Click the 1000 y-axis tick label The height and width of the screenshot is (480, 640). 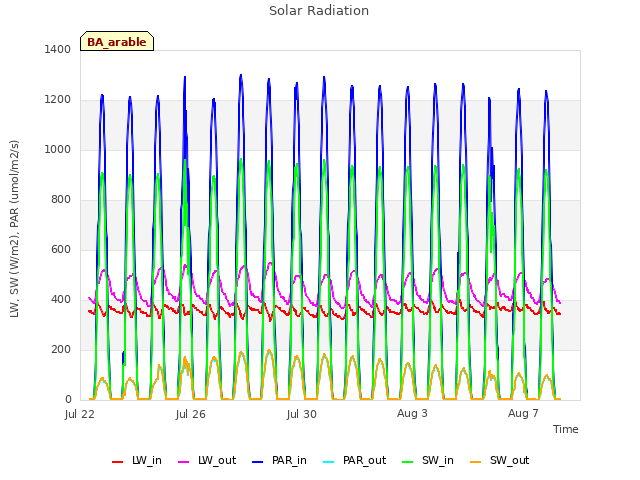coord(58,149)
